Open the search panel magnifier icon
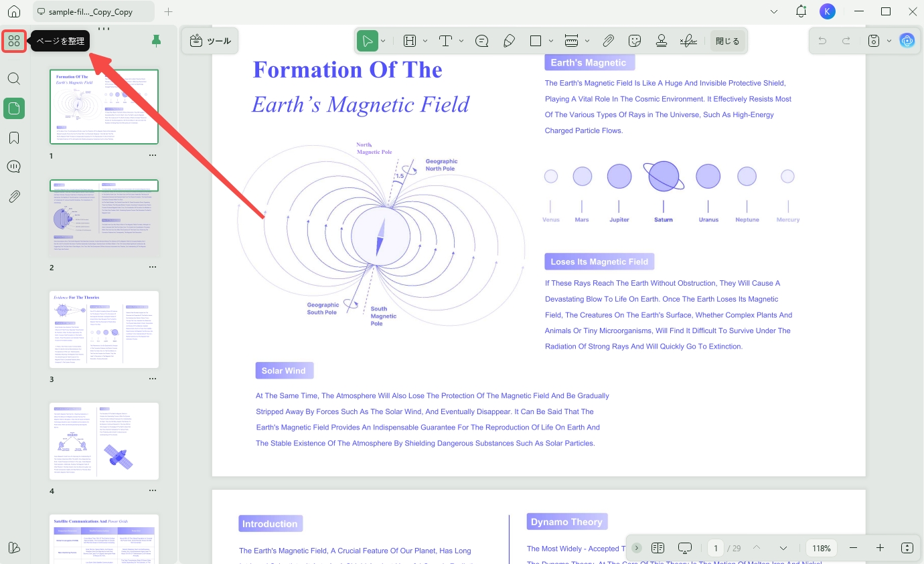Screen dimensions: 924x564 (14, 78)
